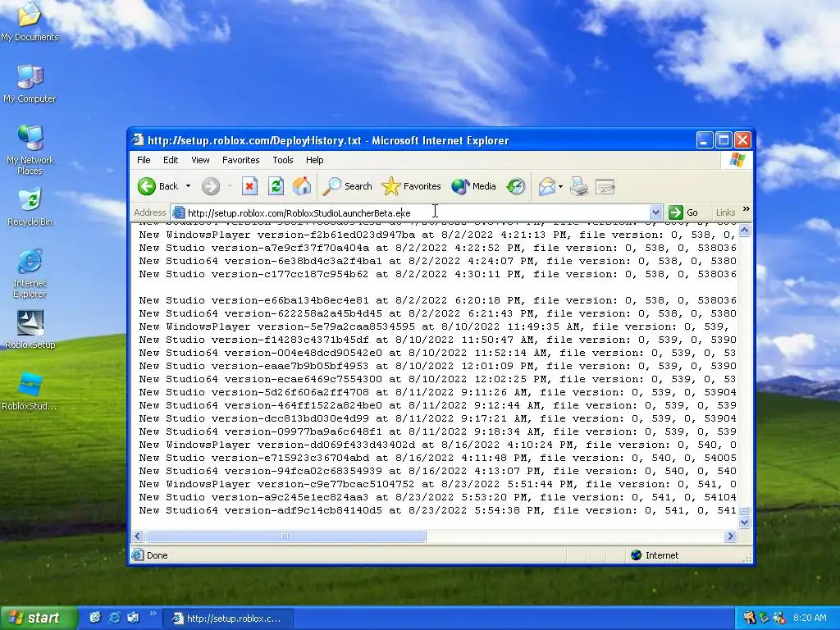Click the middle system tray icon
840x630 pixels.
coord(764,619)
